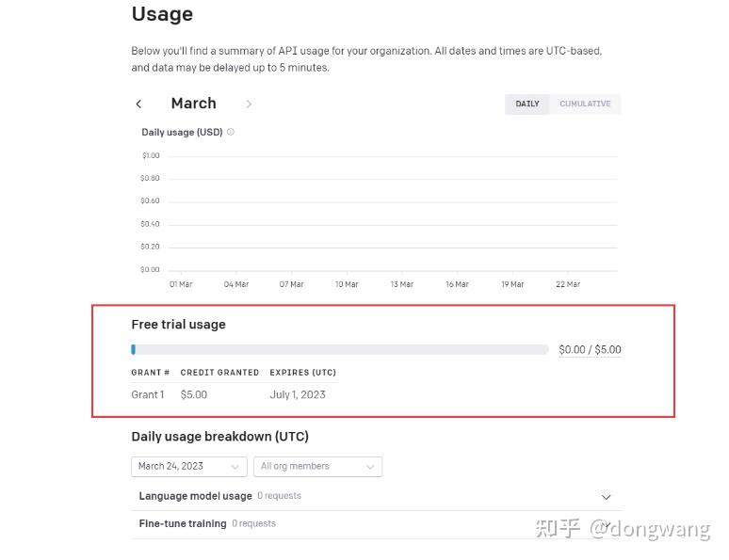Screen dimensions: 729x560
Task: Click the March month heading
Action: (193, 104)
